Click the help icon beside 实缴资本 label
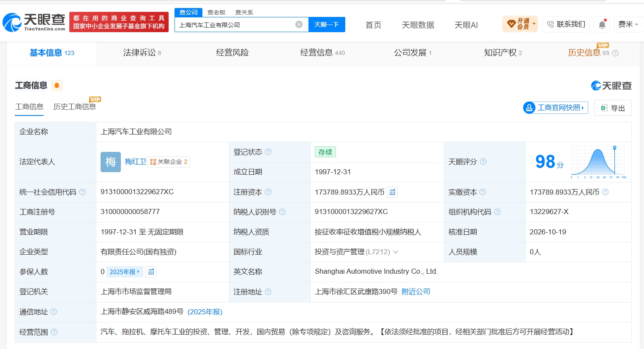This screenshot has width=644, height=349. 483,192
